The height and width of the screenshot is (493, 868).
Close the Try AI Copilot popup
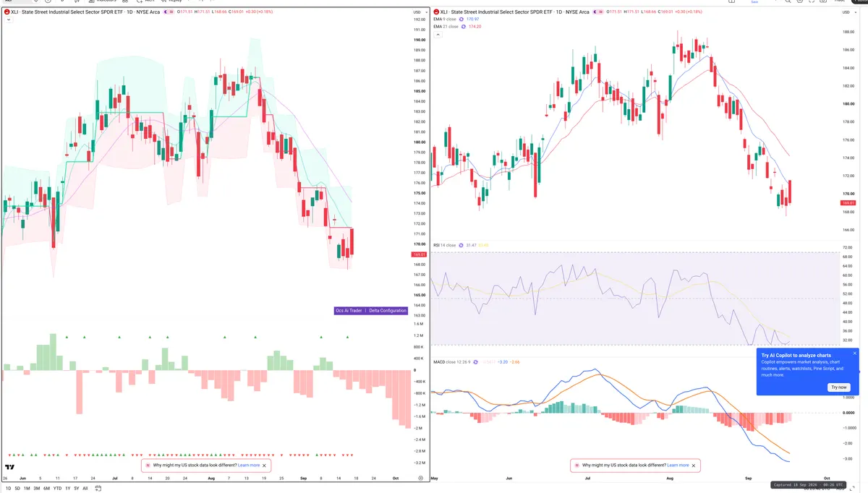(854, 353)
